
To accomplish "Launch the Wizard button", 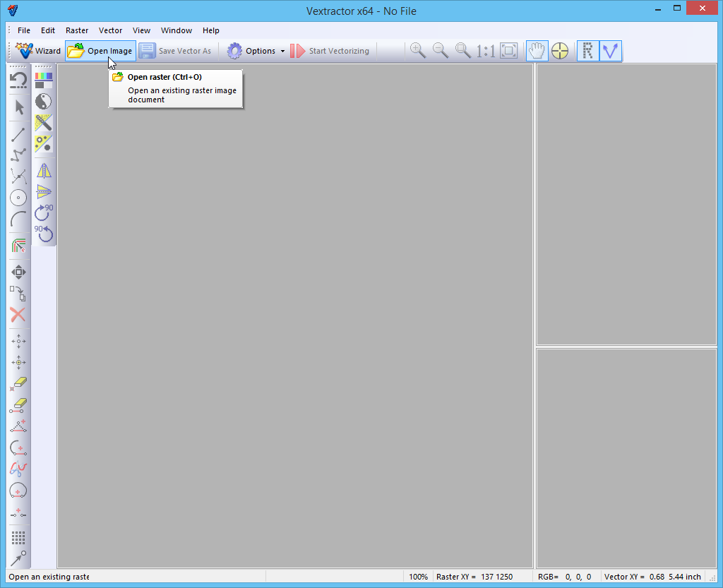I will tap(39, 51).
